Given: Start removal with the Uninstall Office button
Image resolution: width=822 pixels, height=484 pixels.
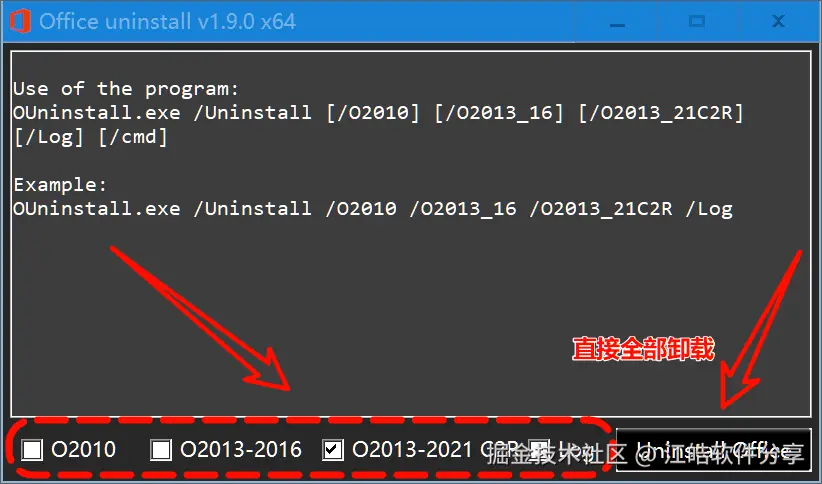Looking at the screenshot, I should (713, 450).
